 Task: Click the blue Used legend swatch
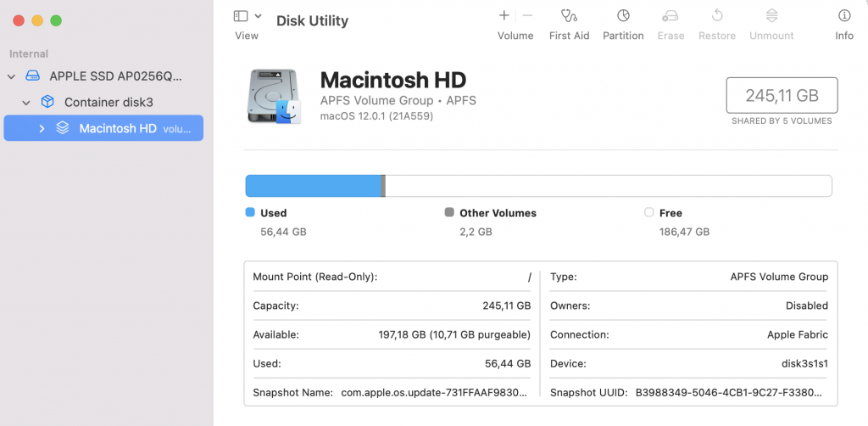pos(250,212)
